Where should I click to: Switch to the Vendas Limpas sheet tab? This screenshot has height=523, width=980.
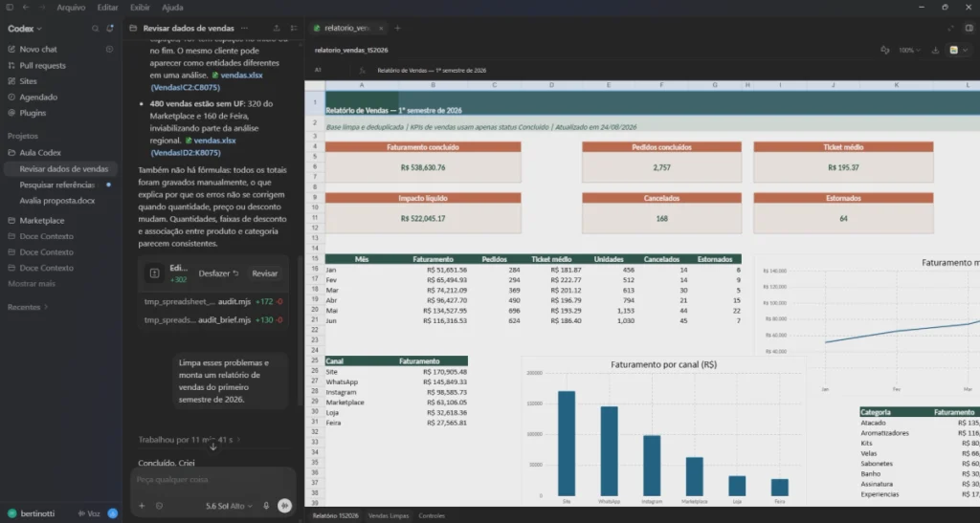(x=389, y=516)
